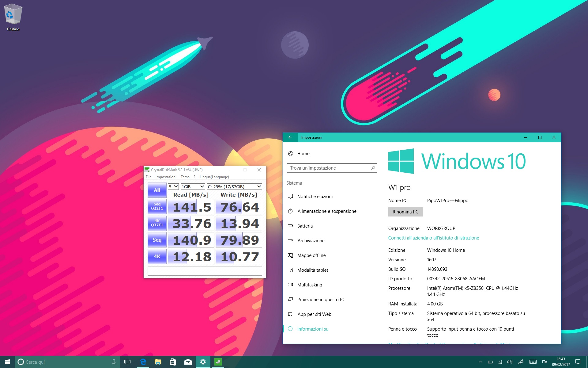Viewport: 588px width, 368px height.
Task: Click the PC name PipoW1Pro---Filippo
Action: point(448,201)
